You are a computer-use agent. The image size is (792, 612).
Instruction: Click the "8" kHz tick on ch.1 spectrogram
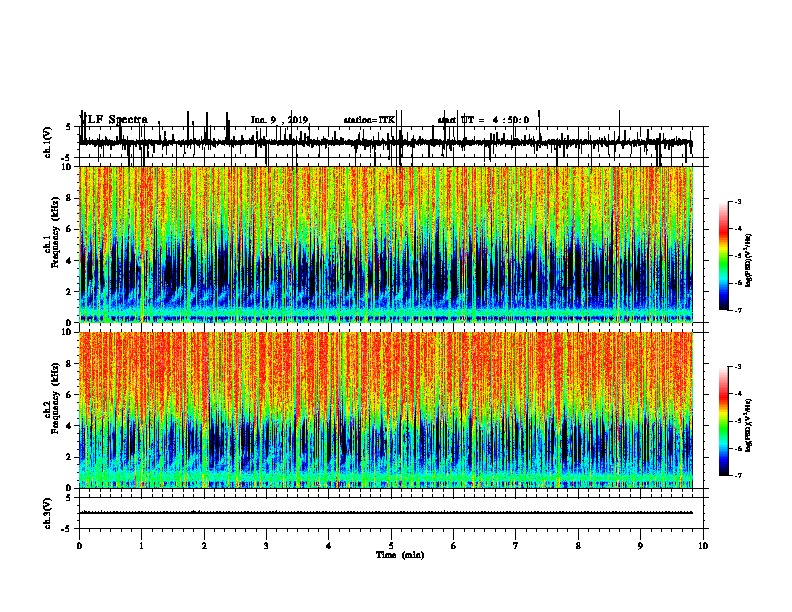[69, 198]
